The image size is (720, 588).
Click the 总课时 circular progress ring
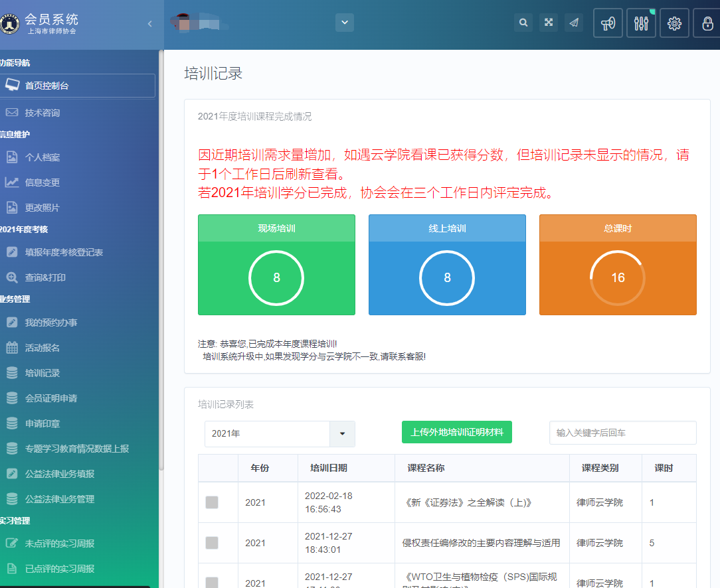click(618, 278)
